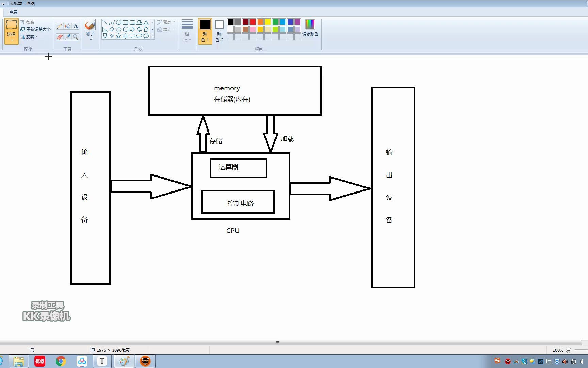Pick the Down arrow shape
The image size is (588, 368).
(x=105, y=36)
